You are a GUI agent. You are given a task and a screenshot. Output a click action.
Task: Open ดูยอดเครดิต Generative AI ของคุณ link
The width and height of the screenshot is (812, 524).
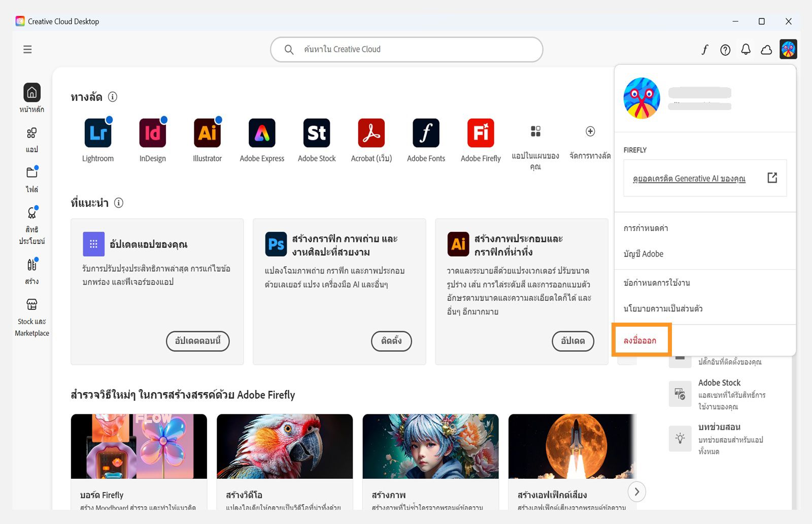689,179
